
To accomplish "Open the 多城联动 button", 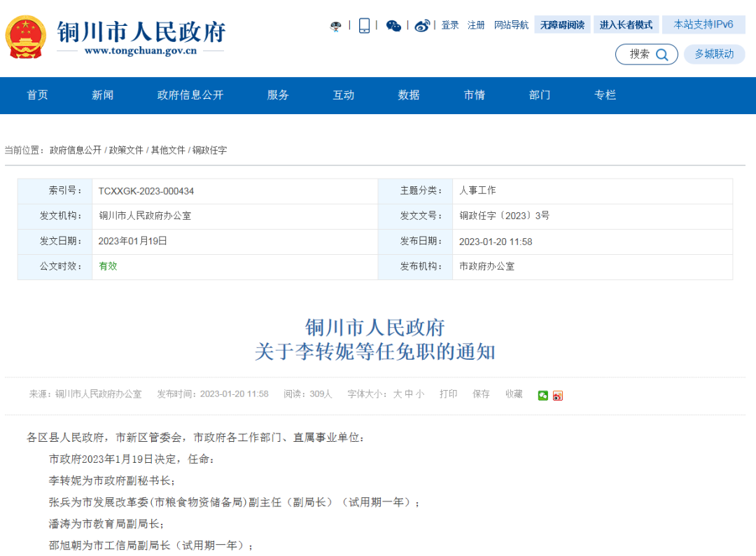I will click(x=714, y=54).
